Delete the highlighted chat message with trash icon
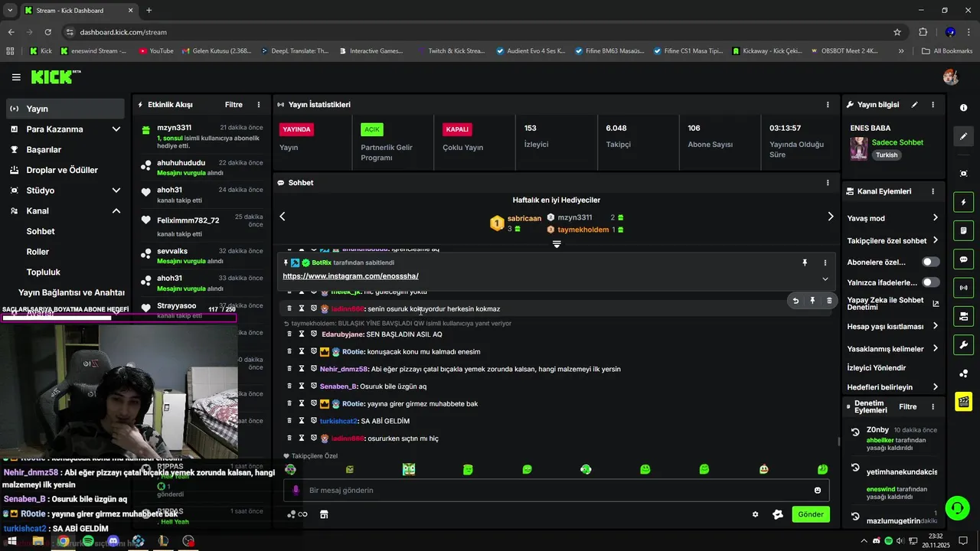980x551 pixels. tap(829, 301)
